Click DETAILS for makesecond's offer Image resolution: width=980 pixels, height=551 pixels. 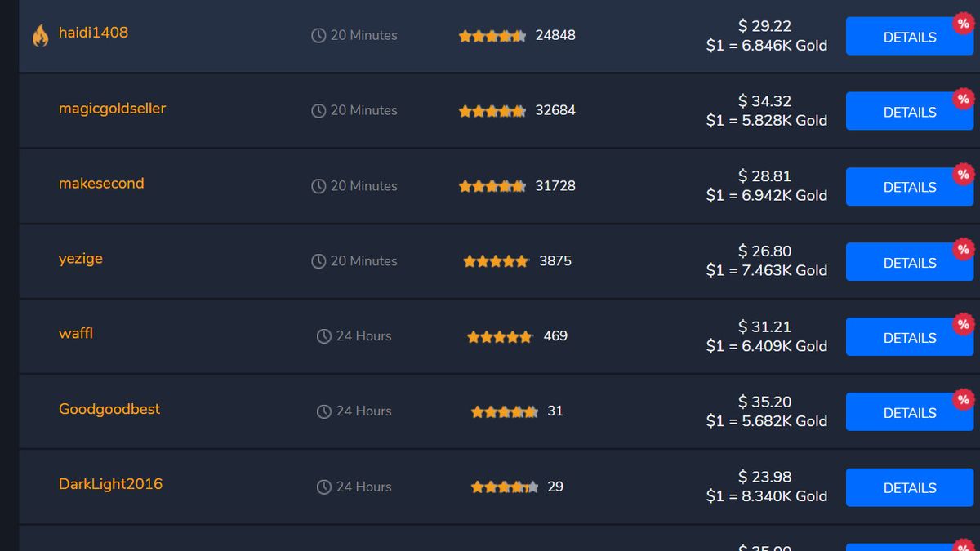(x=909, y=186)
